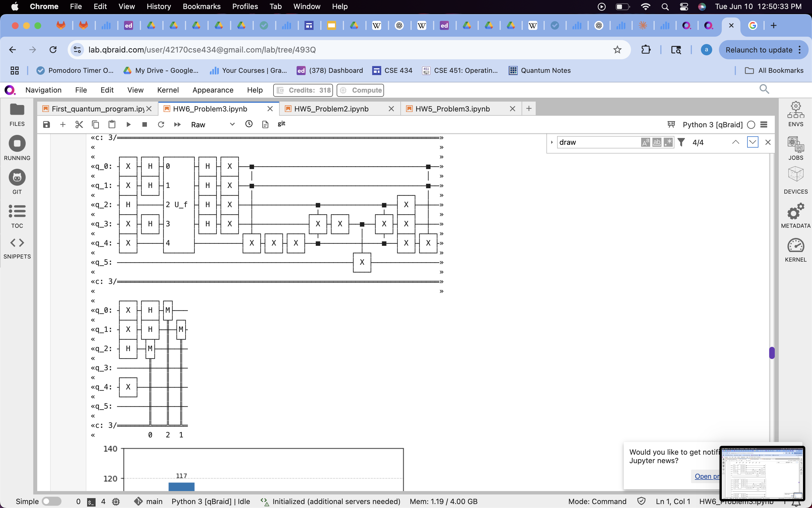Click the main git branch indicator
This screenshot has height=508, width=812.
point(148,501)
